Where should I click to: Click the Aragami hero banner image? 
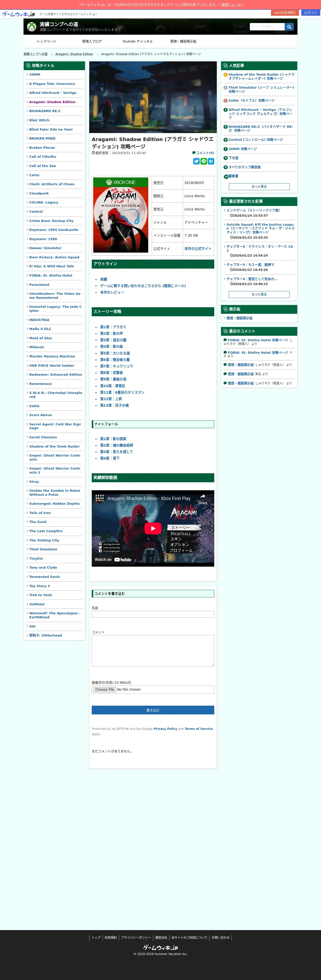pos(153,97)
